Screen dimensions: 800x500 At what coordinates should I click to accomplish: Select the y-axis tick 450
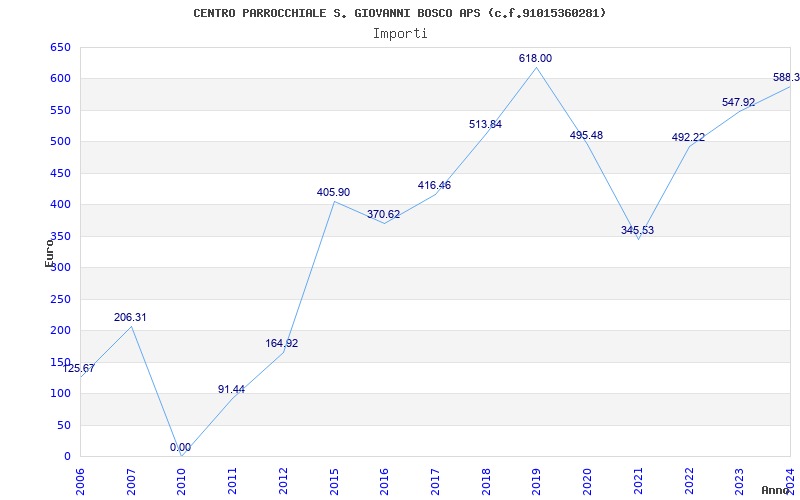tap(60, 173)
